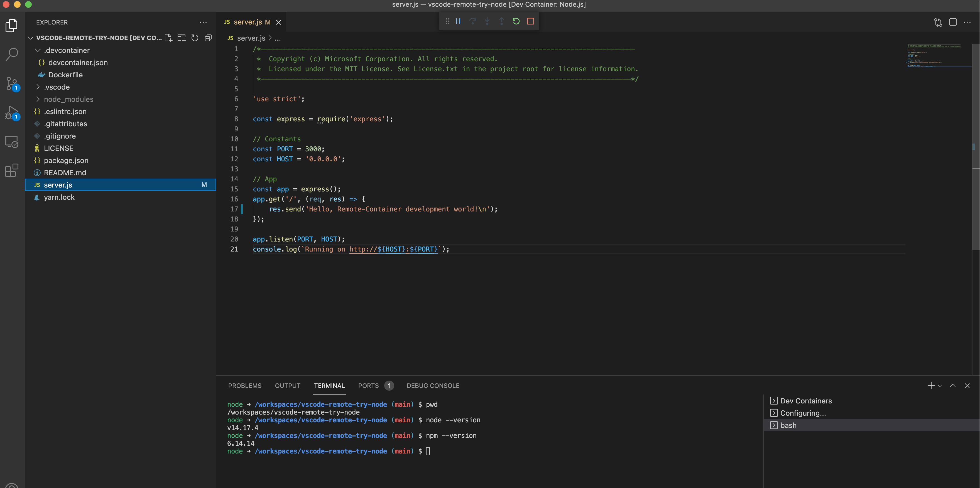Open the DEBUG CONSOLE tab

coord(433,385)
